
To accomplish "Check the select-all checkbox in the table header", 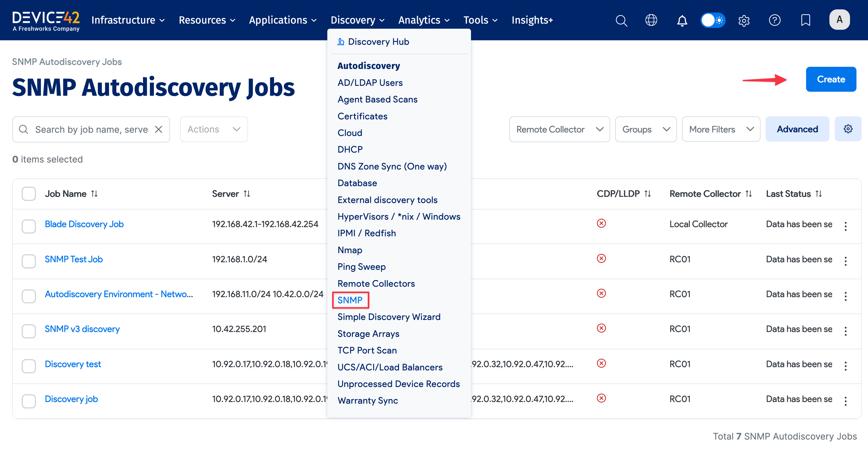I will (x=29, y=193).
